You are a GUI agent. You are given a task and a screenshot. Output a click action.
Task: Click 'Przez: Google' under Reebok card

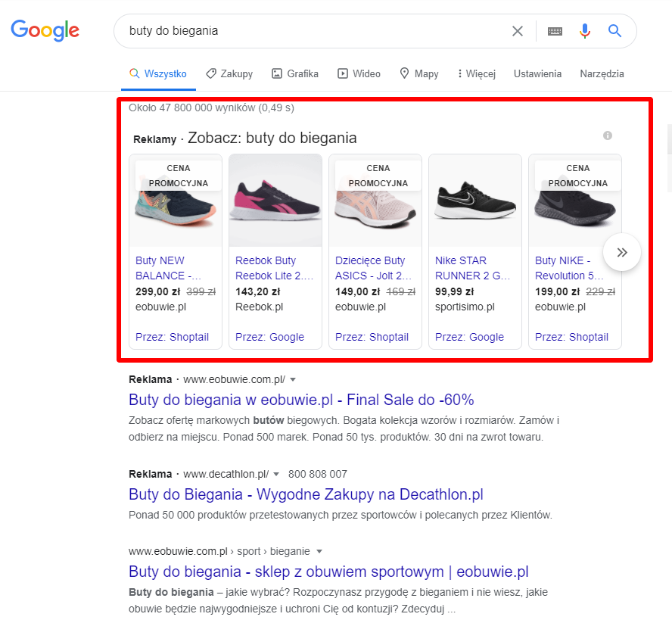coord(269,337)
